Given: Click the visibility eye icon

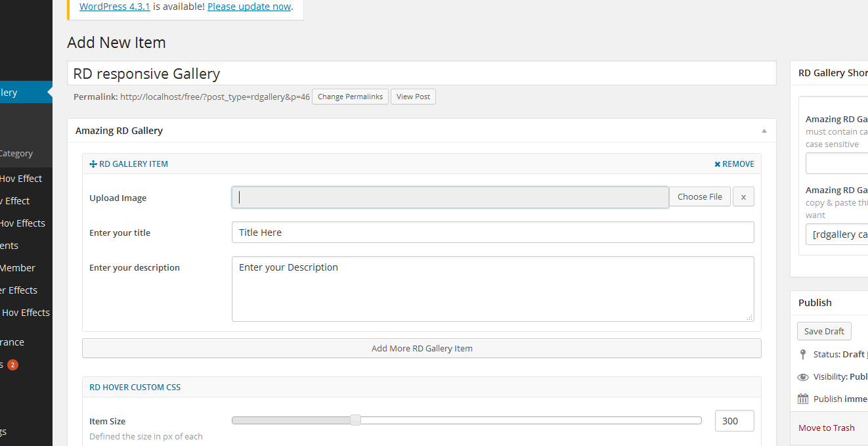Looking at the screenshot, I should 802,377.
